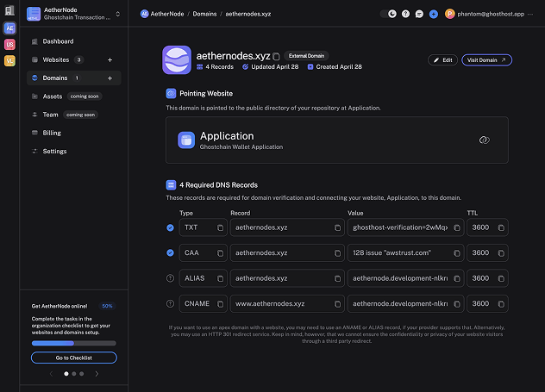
Task: Copy the CNAME record TTL 3600
Action: coord(501,304)
